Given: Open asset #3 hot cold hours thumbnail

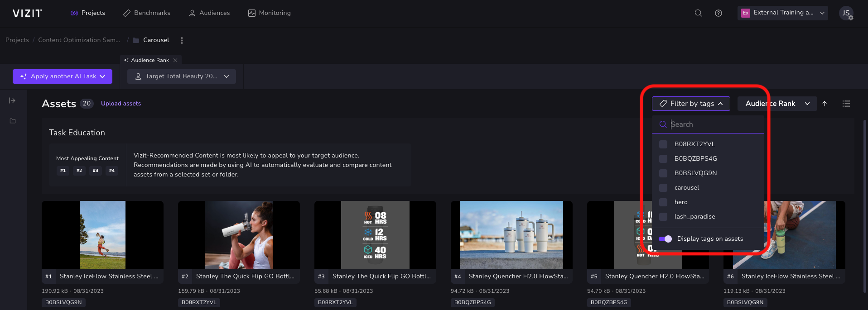Looking at the screenshot, I should 375,235.
